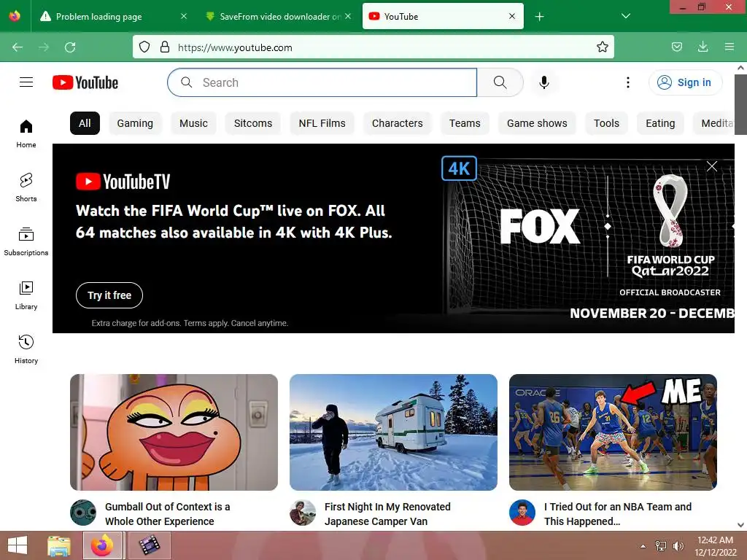Viewport: 747px width, 560px height.
Task: Select the Gaming filter chip
Action: [135, 123]
